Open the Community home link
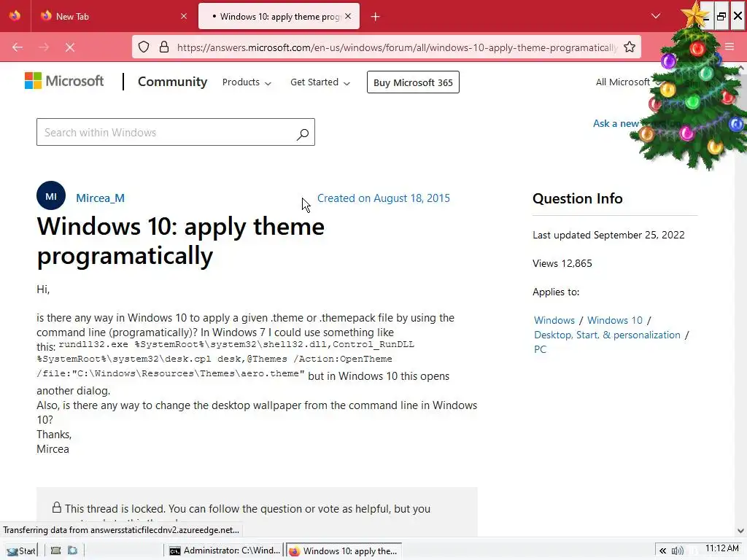The width and height of the screenshot is (747, 560). pos(172,82)
